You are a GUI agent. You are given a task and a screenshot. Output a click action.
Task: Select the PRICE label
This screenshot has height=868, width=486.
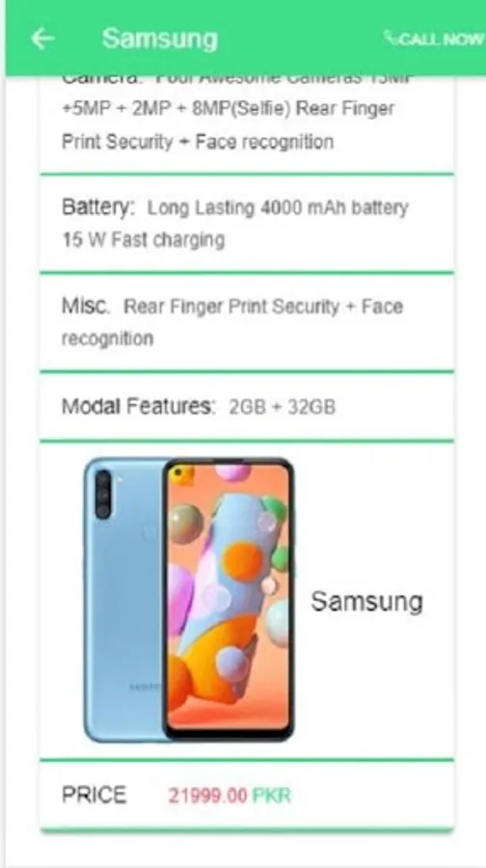pos(94,795)
